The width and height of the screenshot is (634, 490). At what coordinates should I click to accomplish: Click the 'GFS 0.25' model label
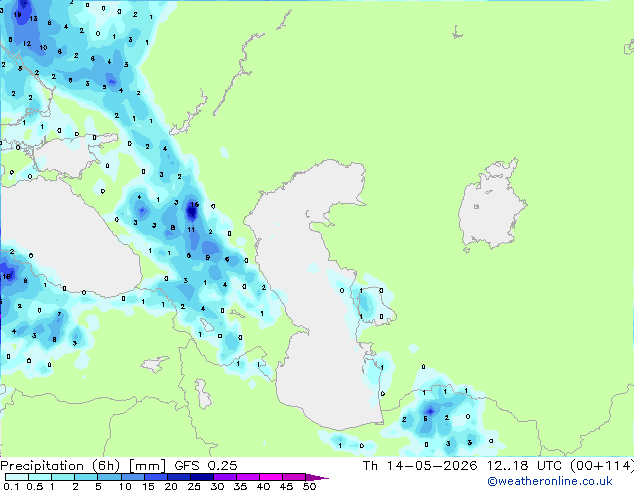pyautogui.click(x=206, y=466)
